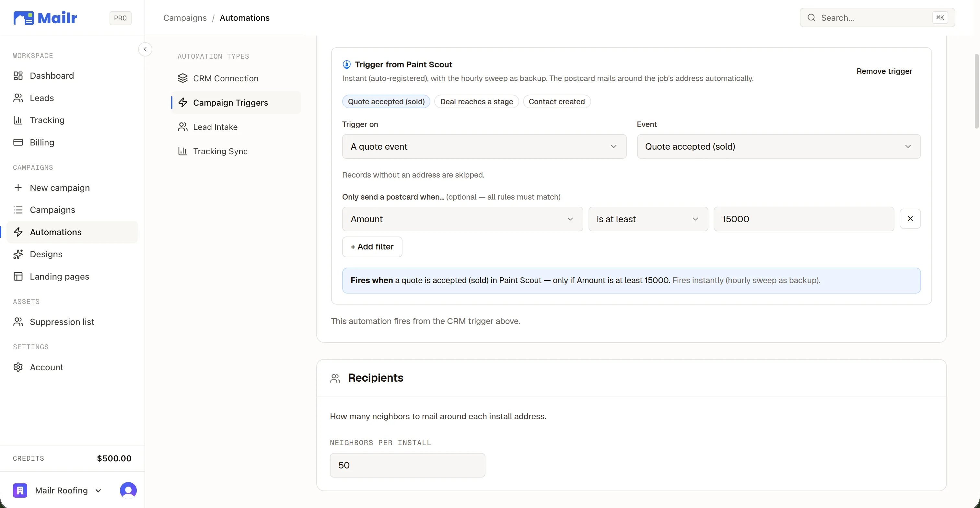This screenshot has height=508, width=980.
Task: Open Landing pages
Action: (72, 276)
